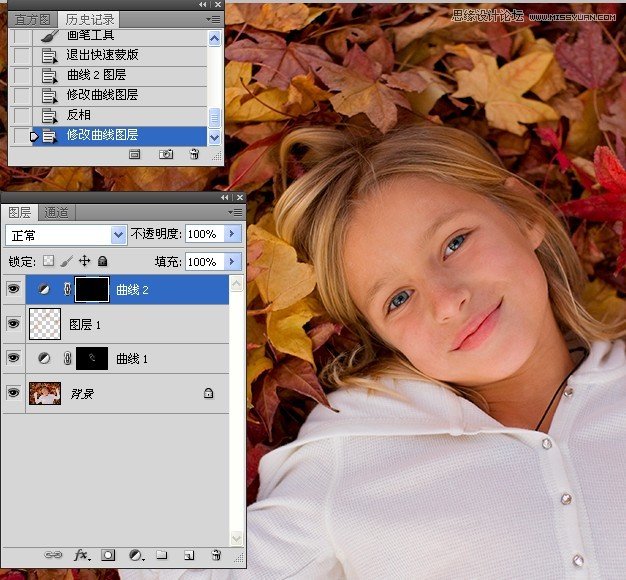Hide the 曲线 2 layer
The height and width of the screenshot is (580, 626).
point(14,289)
